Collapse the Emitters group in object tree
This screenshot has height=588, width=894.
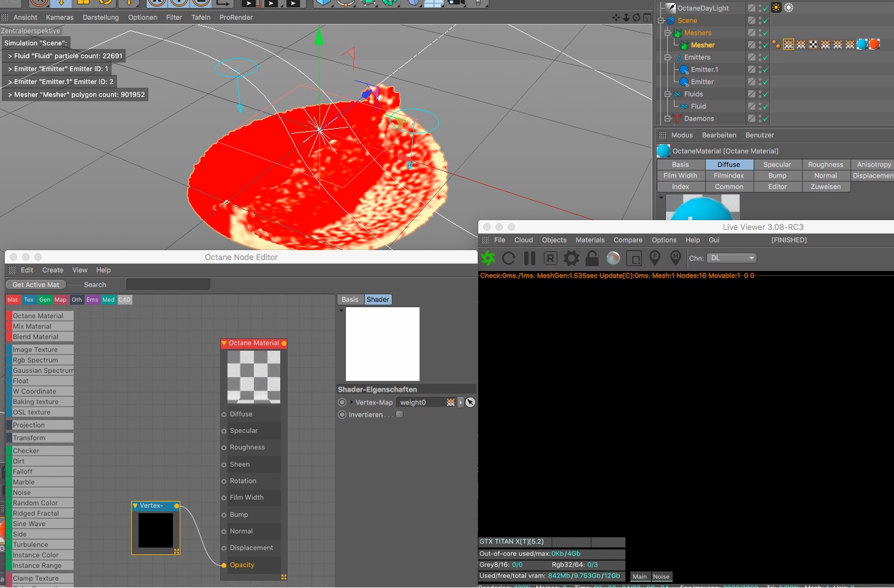[668, 58]
